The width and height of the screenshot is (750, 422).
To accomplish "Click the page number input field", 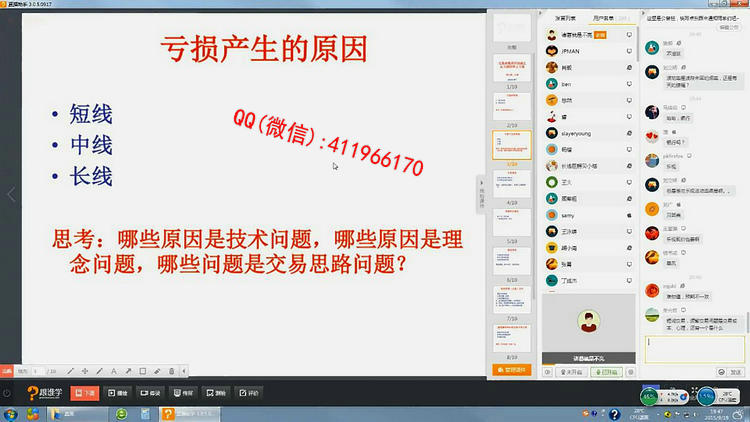I will pyautogui.click(x=37, y=371).
